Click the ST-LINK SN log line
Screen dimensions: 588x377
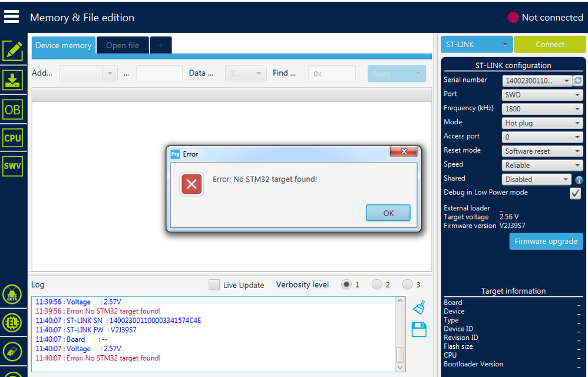118,320
